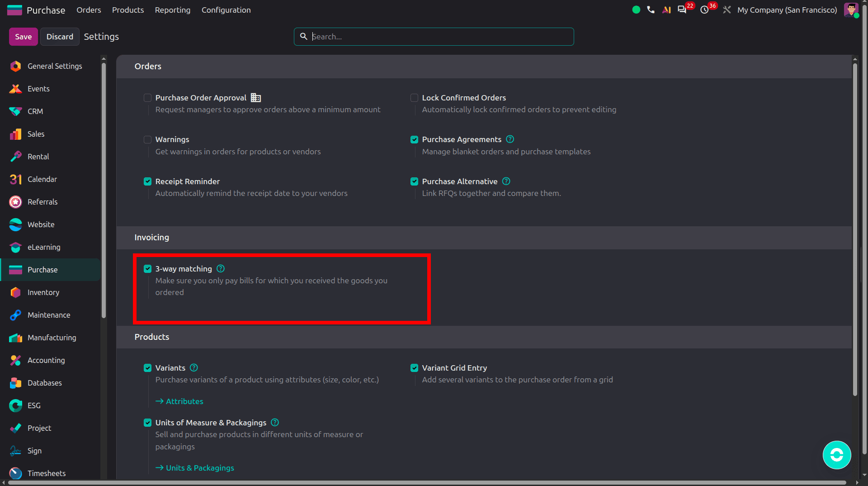Screen dimensions: 868x486
Task: Select the Manufacturing sidebar icon
Action: point(15,338)
